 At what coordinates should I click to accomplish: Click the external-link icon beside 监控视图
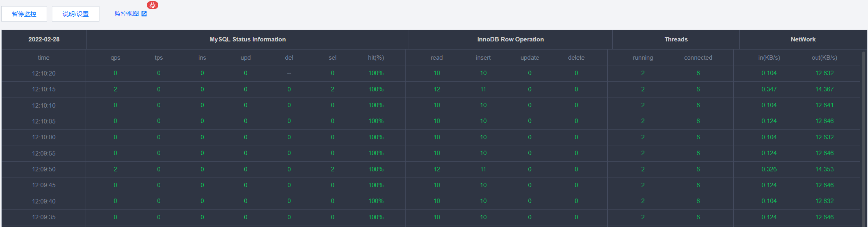point(144,14)
